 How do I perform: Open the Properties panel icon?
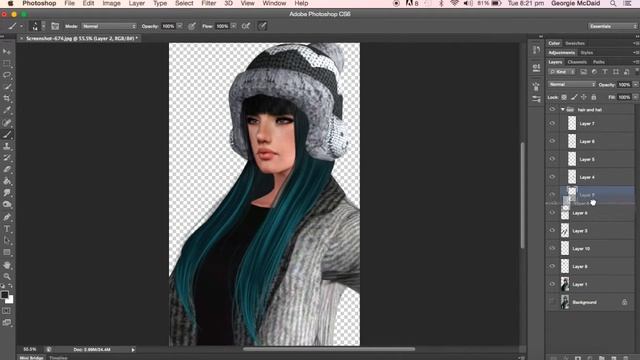[x=536, y=68]
